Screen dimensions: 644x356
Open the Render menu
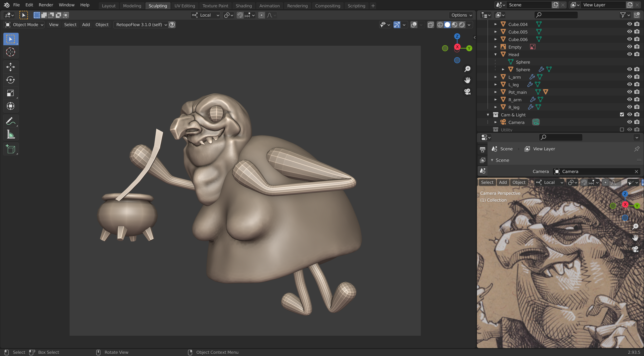coord(46,5)
